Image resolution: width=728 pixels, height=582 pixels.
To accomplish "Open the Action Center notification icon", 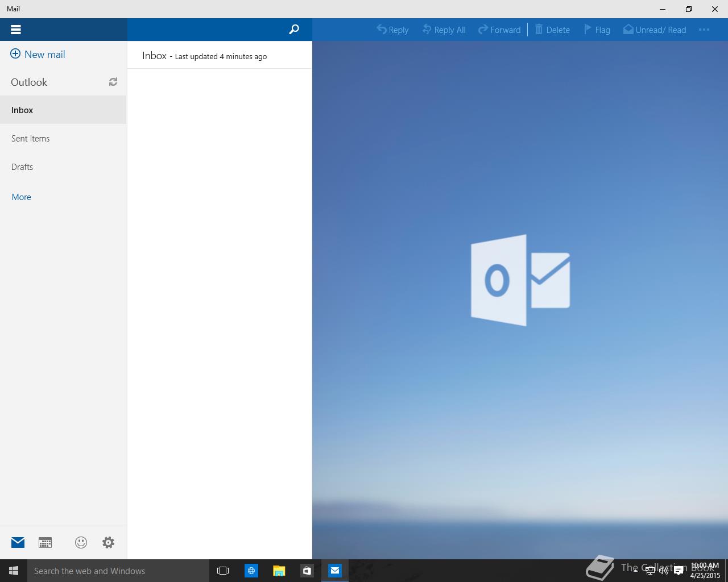I will (678, 571).
